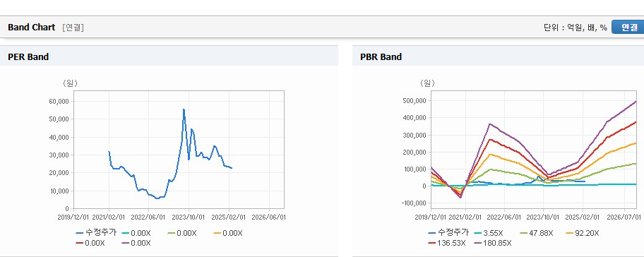Click the (원) unit label above PBR chart

point(427,83)
